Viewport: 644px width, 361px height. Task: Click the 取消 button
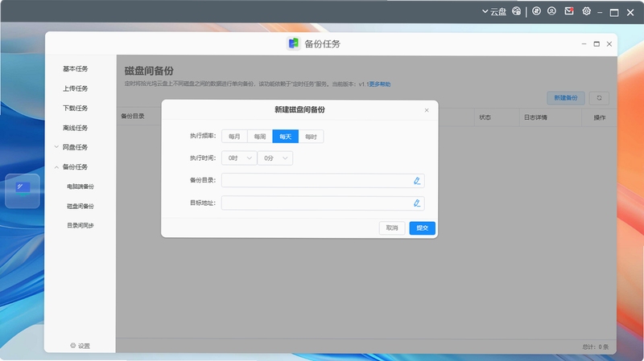click(392, 228)
